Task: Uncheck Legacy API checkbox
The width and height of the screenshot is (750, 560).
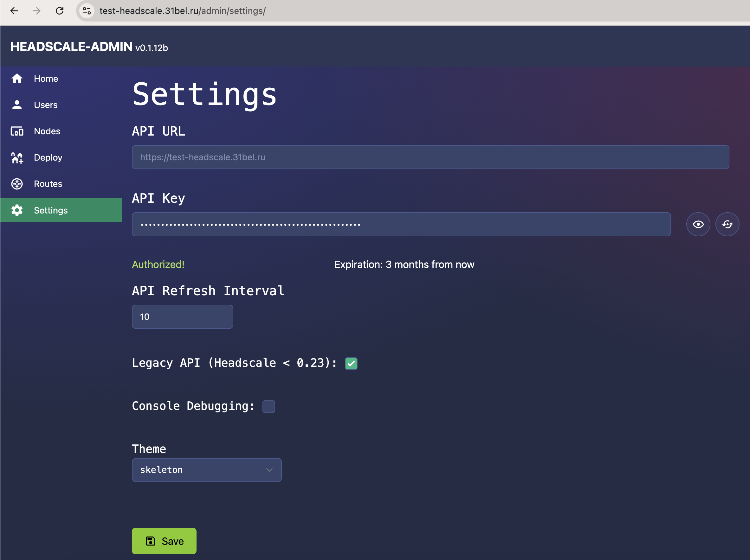Action: [x=351, y=364]
